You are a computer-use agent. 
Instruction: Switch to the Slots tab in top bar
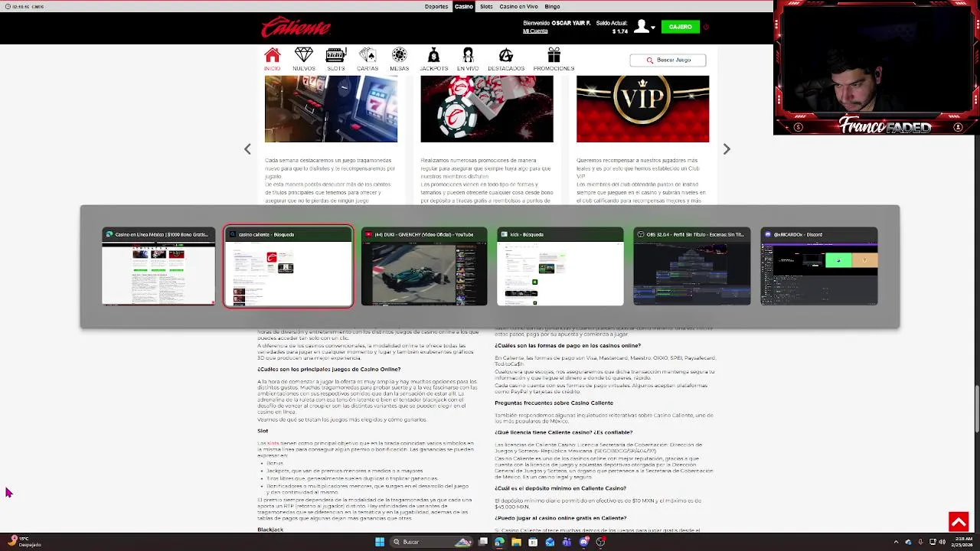click(x=486, y=6)
